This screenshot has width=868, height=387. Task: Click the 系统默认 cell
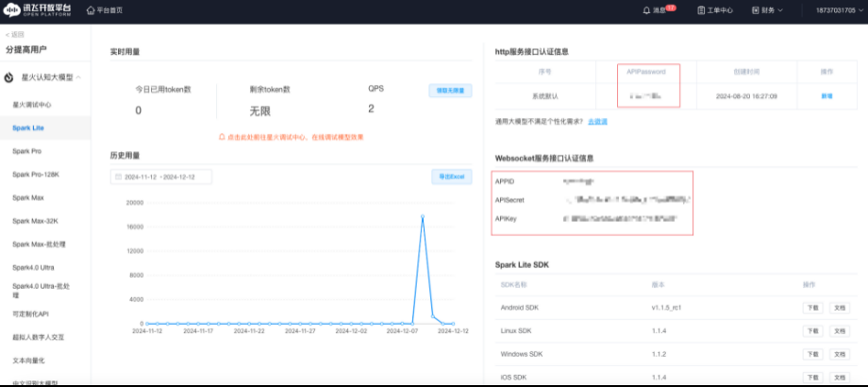pos(544,95)
